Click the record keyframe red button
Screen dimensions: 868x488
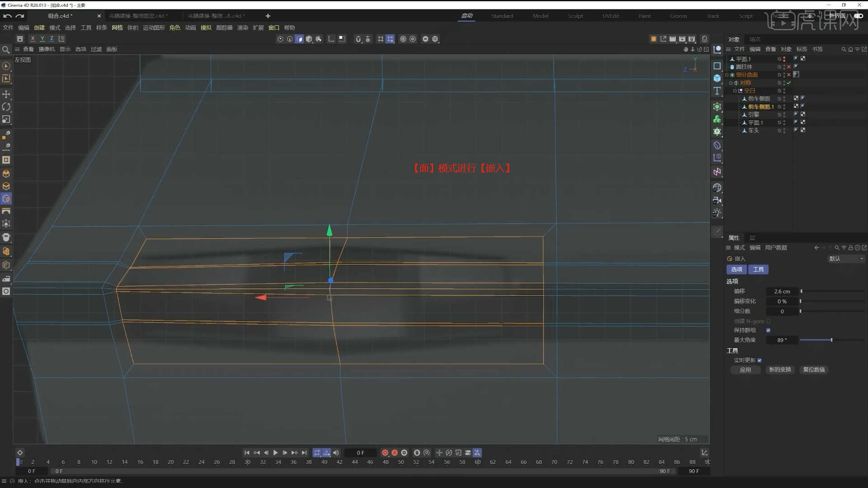(385, 453)
